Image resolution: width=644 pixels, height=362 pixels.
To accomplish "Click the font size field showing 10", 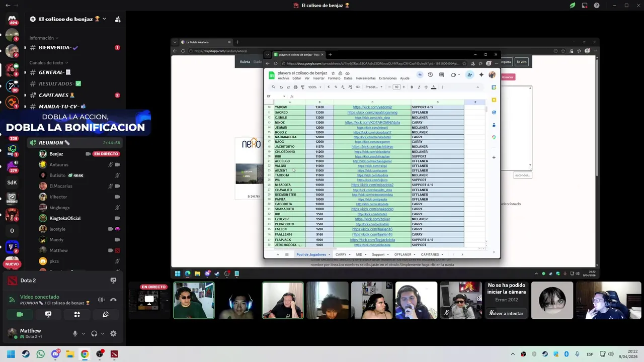I will coord(396,87).
